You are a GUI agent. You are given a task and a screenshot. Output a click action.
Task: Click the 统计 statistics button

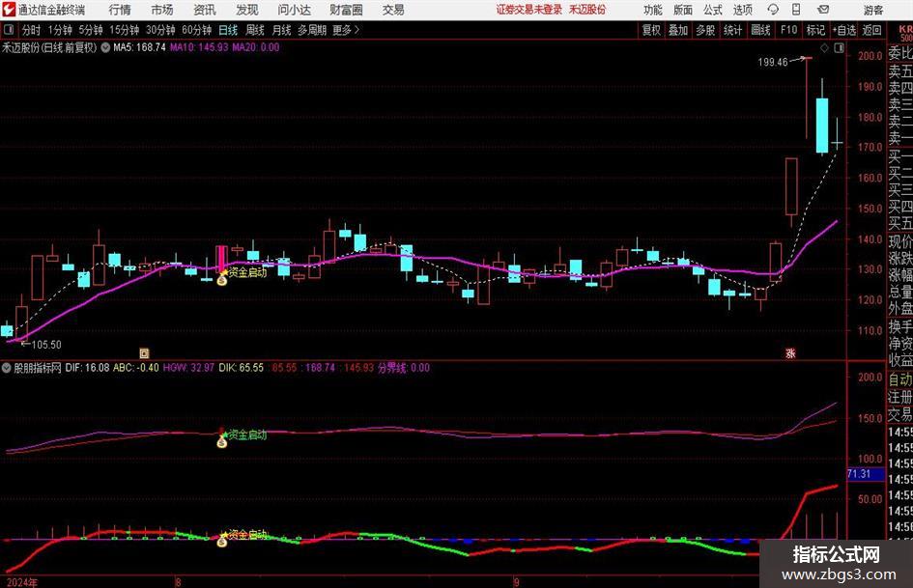(x=733, y=30)
